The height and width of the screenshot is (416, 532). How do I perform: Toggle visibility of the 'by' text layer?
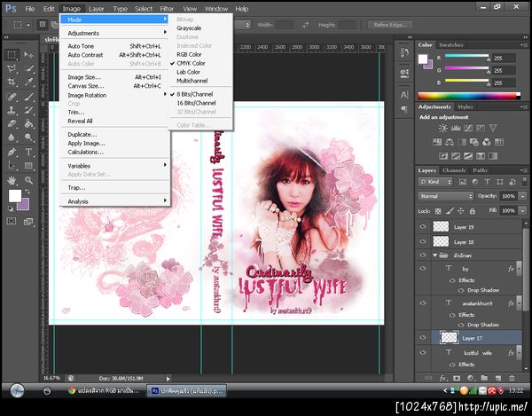pos(423,268)
